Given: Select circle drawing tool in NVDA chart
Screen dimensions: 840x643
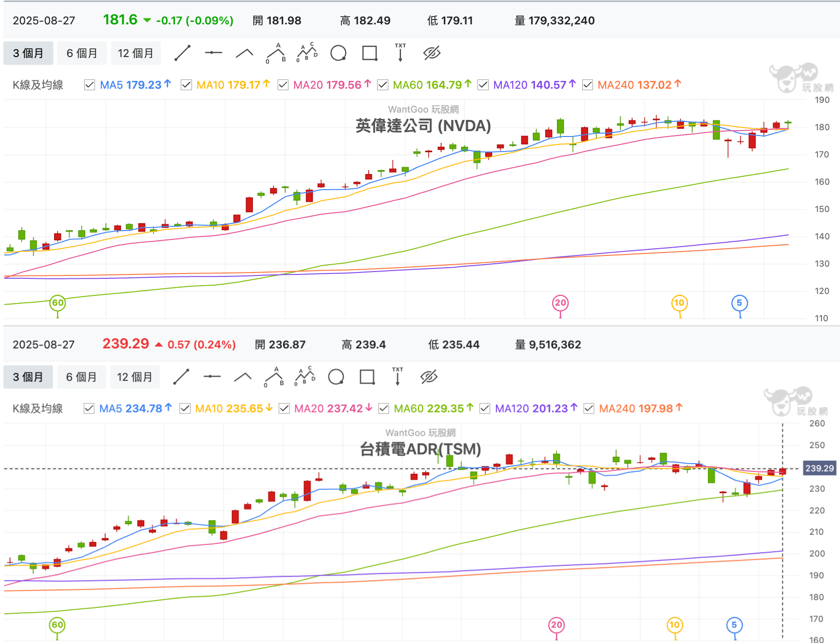Looking at the screenshot, I should coord(338,53).
